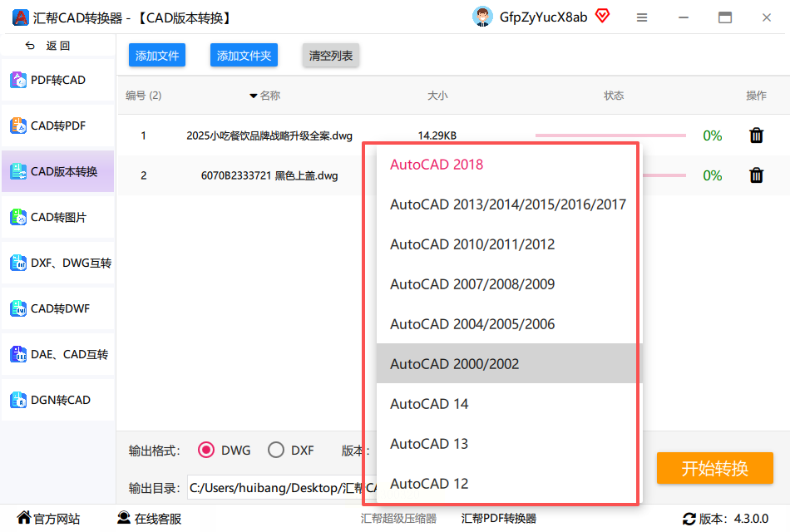
Task: Choose AutoCAD 14 option
Action: (510, 403)
